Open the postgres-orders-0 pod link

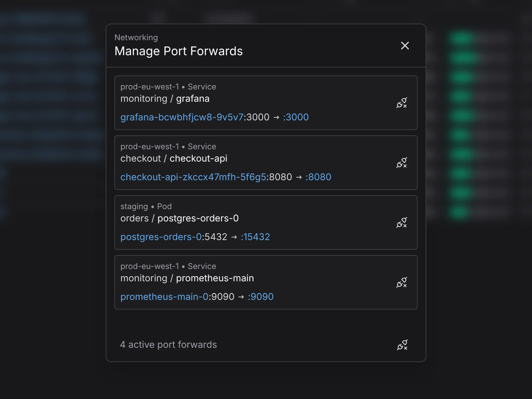coord(161,237)
